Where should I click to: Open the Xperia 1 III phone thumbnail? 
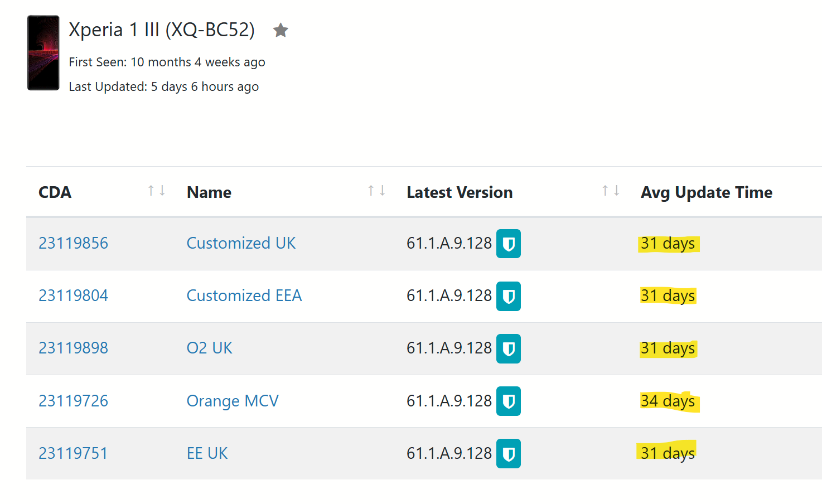[43, 53]
